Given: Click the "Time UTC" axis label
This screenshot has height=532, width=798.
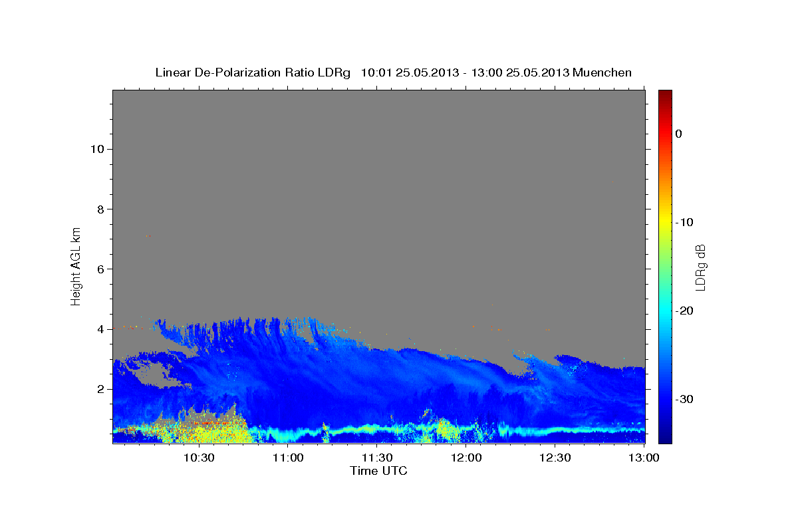Looking at the screenshot, I should pyautogui.click(x=378, y=471).
